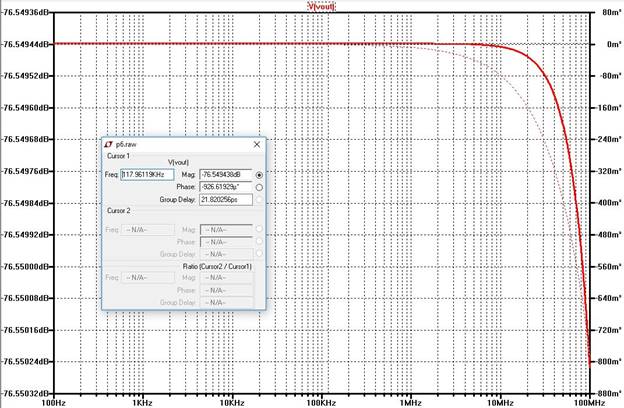Click the V(vout) trace label at top

tap(321, 6)
